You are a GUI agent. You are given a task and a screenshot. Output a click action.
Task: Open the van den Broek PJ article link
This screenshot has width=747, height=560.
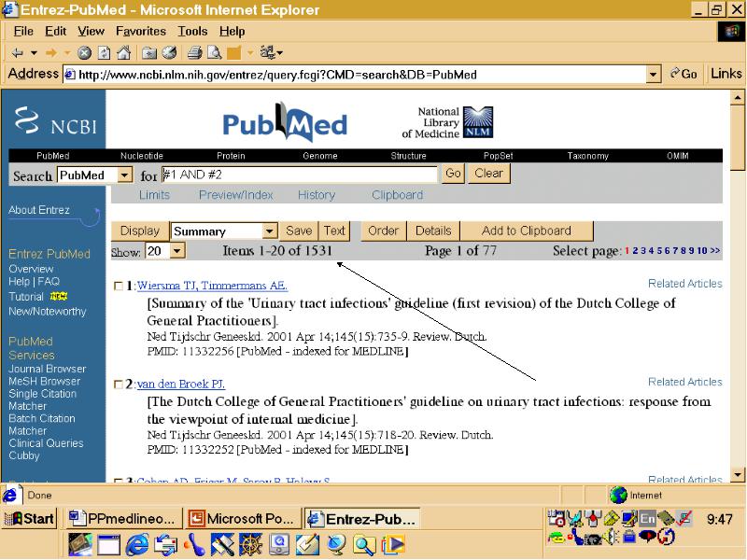pos(181,385)
